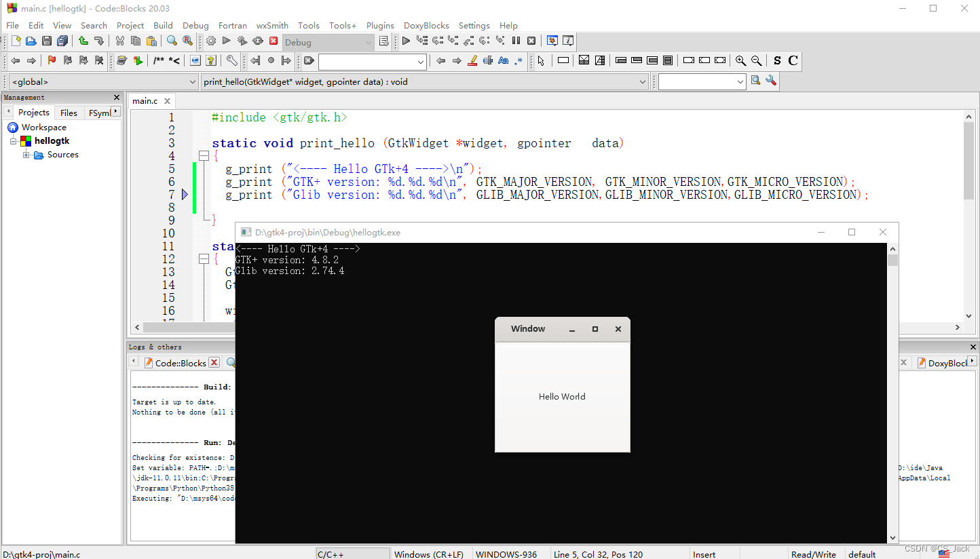
Task: Click Windows (CR+LF) line ending status
Action: pos(429,554)
